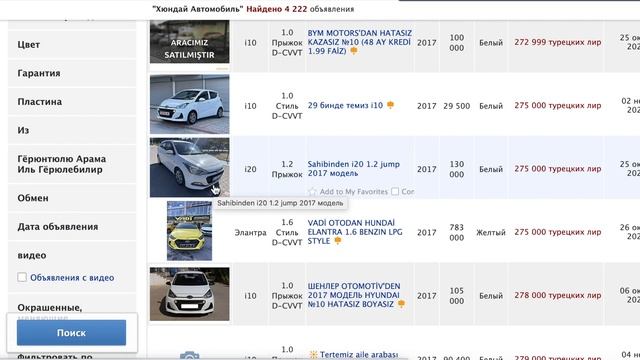This screenshot has height=360, width=640.
Task: Expand the Пластина filter section
Action: click(72, 102)
